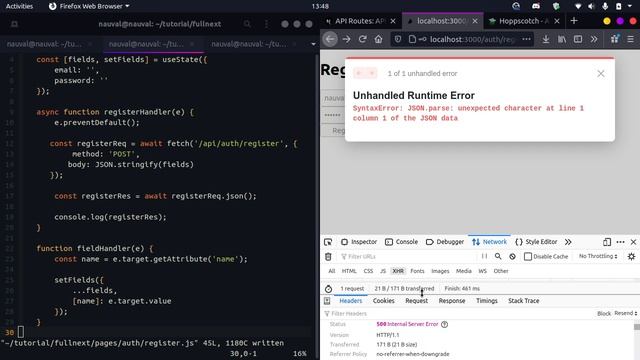The width and height of the screenshot is (640, 360).
Task: Clear network log trash icon
Action: tap(328, 257)
